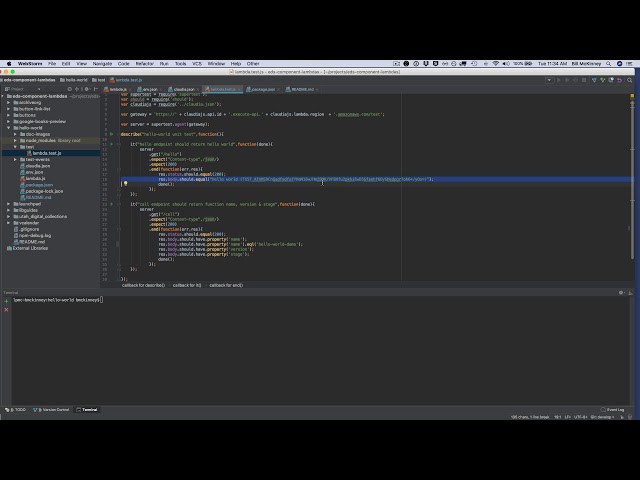The image size is (640, 480).
Task: Click the toolbar Run button
Action: (x=559, y=80)
